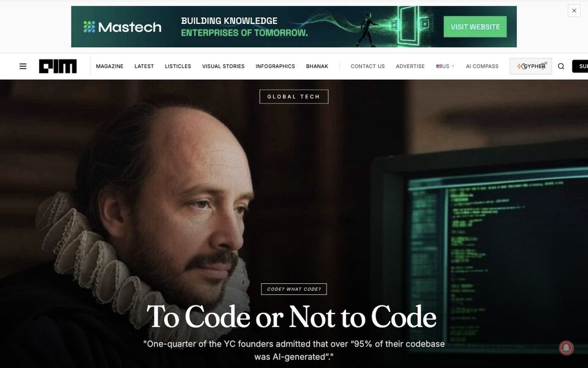Screen dimensions: 588x368
Task: Click the Global Tech category tag
Action: [293, 96]
